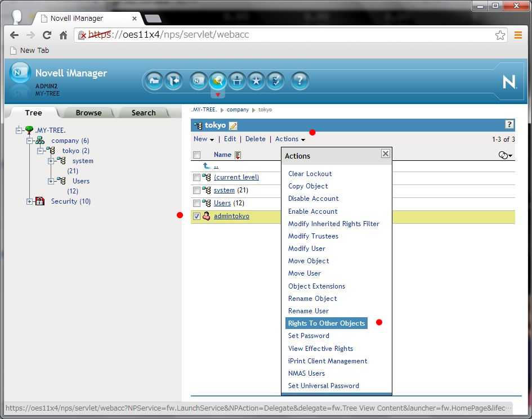532x419 pixels.
Task: Click the New Tab bookmark
Action: (29, 51)
